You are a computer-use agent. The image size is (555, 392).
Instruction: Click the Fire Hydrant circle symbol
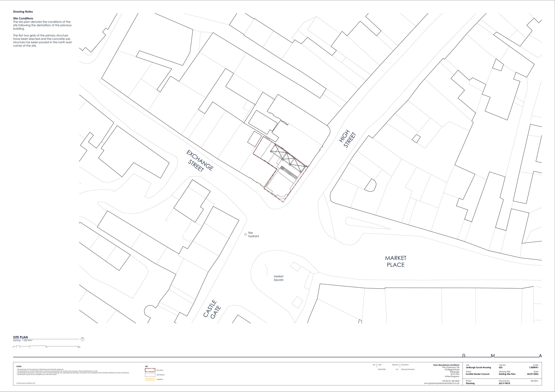[246, 234]
